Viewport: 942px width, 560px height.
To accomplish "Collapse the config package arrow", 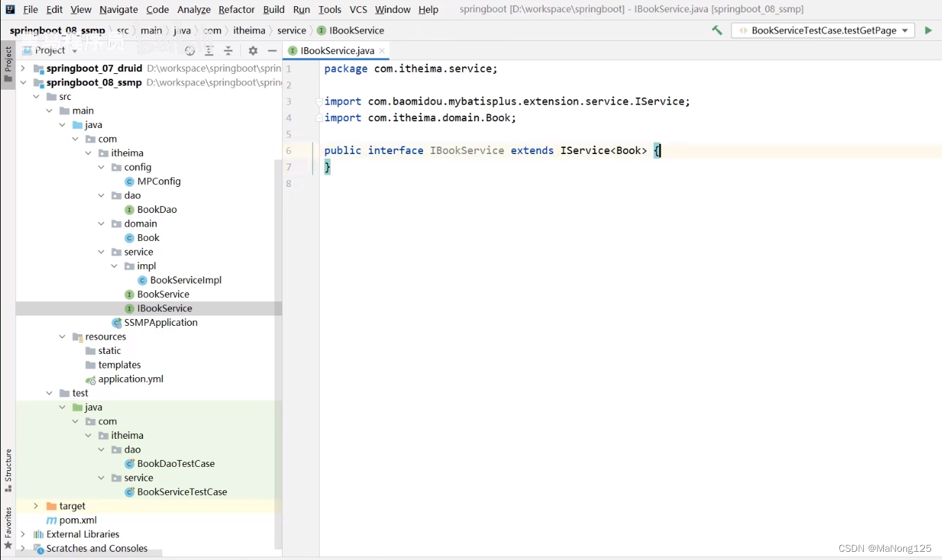I will coord(101,167).
